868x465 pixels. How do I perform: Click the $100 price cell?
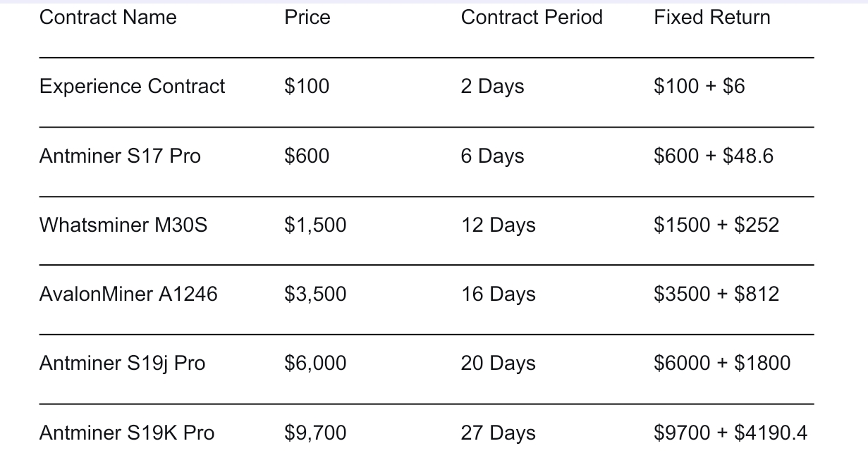(307, 87)
